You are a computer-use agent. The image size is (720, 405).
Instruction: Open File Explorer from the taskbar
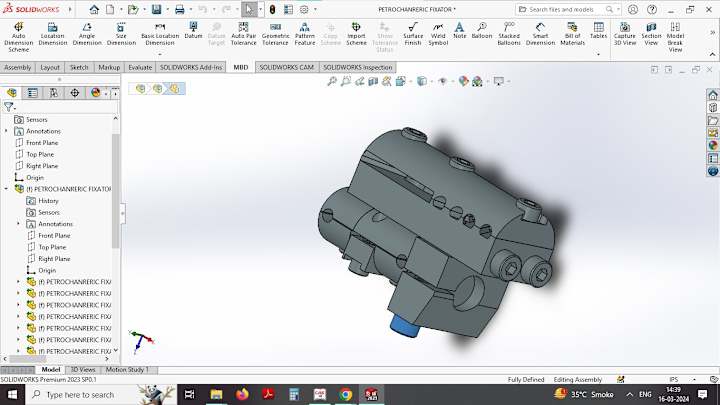pyautogui.click(x=216, y=394)
